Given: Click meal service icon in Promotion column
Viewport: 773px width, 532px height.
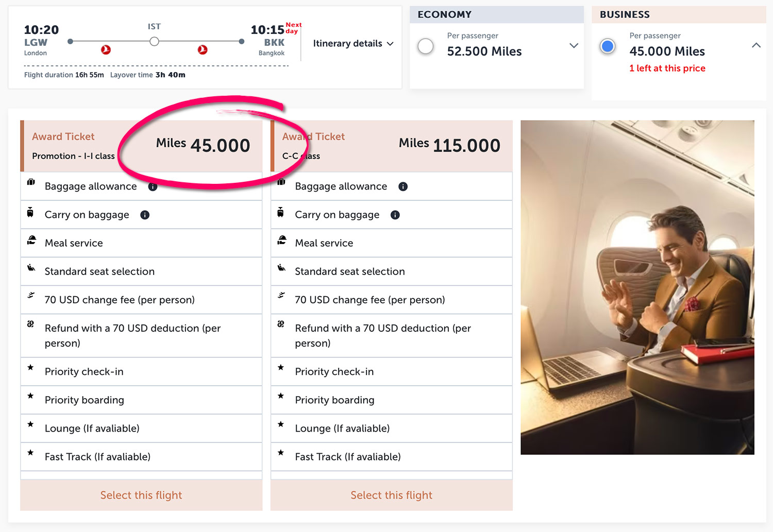Looking at the screenshot, I should click(31, 240).
